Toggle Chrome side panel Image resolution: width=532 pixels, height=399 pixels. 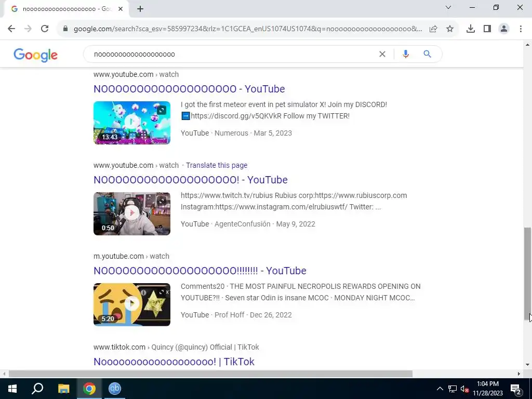487,29
